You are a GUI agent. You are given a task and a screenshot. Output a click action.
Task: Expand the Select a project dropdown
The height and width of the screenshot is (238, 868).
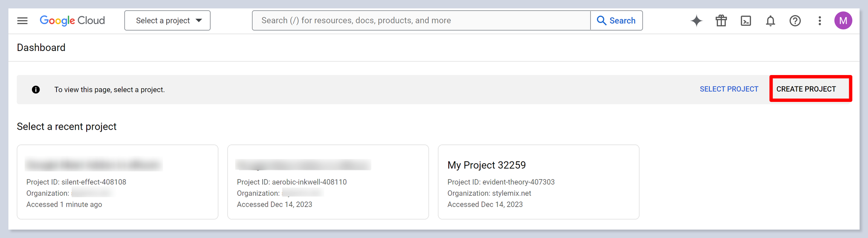(x=163, y=21)
